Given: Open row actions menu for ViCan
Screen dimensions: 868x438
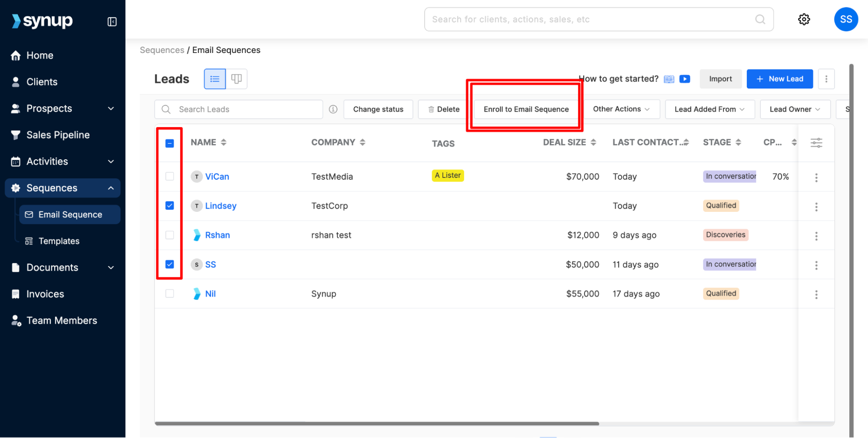Looking at the screenshot, I should pyautogui.click(x=816, y=177).
